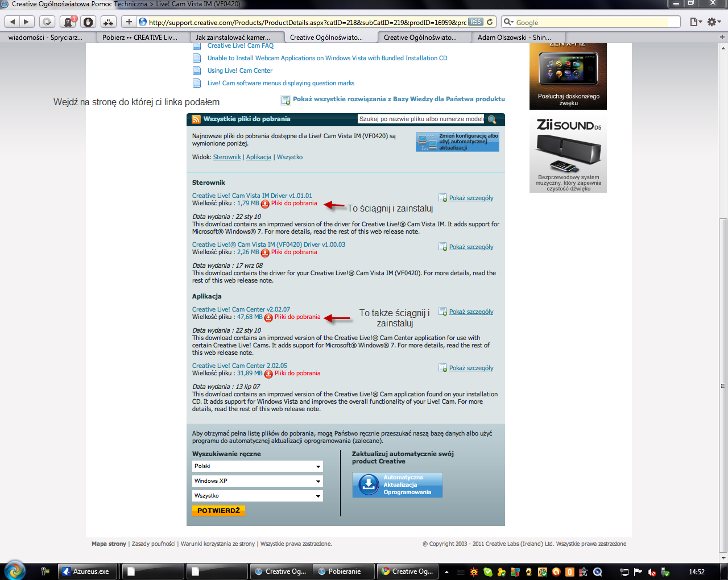This screenshot has height=580, width=728.
Task: Open a new tab with the tab bar plus
Action: [x=722, y=37]
